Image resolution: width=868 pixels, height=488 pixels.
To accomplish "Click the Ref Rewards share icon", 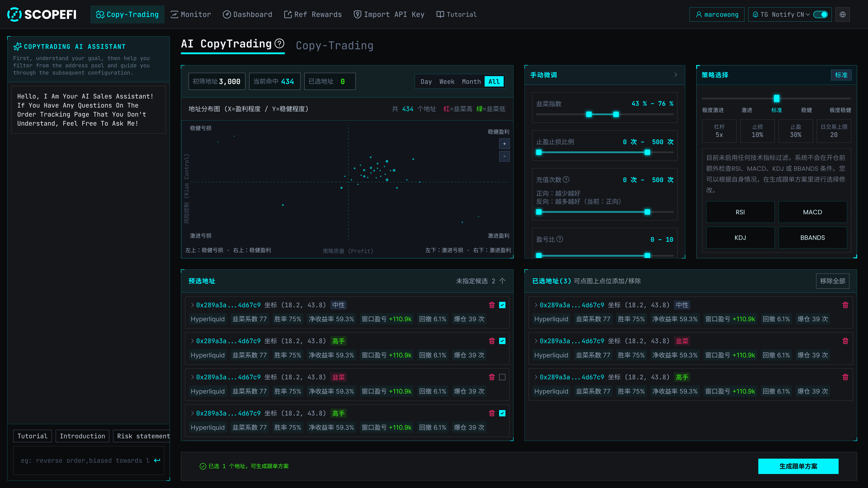I will 288,14.
